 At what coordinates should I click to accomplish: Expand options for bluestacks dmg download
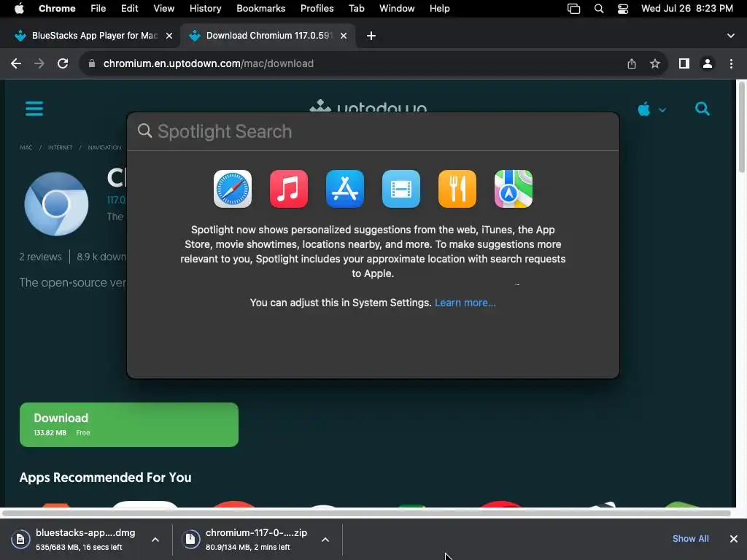[155, 540]
